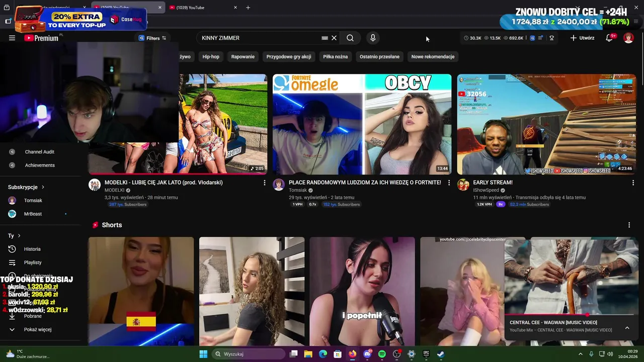Image resolution: width=644 pixels, height=362 pixels.
Task: Open the account avatar menu
Action: [x=628, y=38]
